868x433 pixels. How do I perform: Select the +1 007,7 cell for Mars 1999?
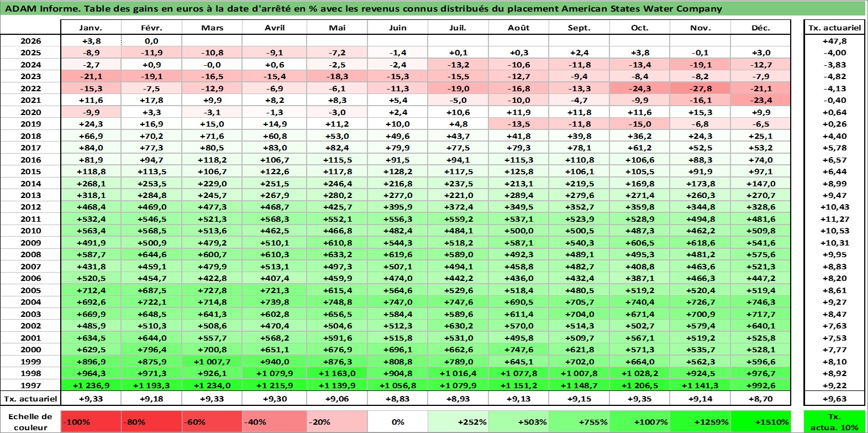tap(212, 362)
